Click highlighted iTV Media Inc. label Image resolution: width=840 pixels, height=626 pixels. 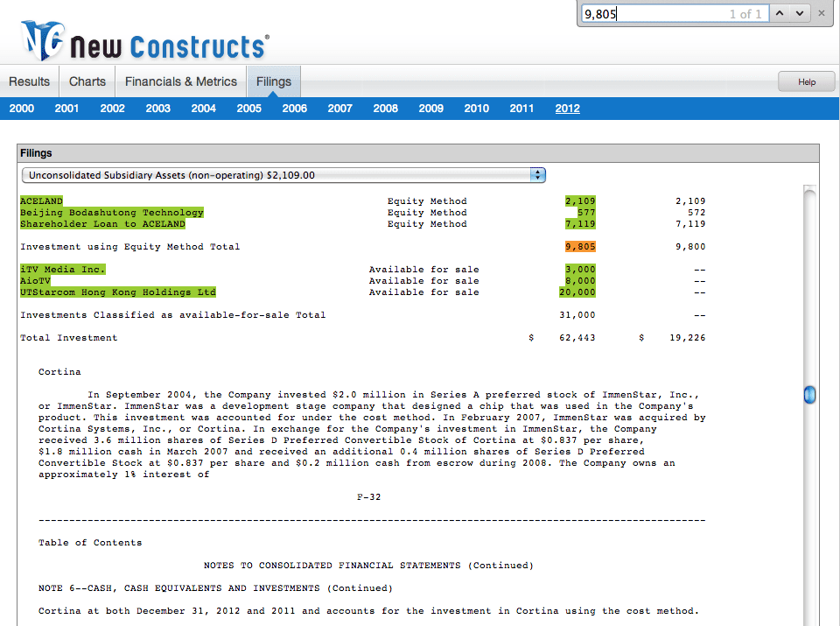(x=63, y=269)
